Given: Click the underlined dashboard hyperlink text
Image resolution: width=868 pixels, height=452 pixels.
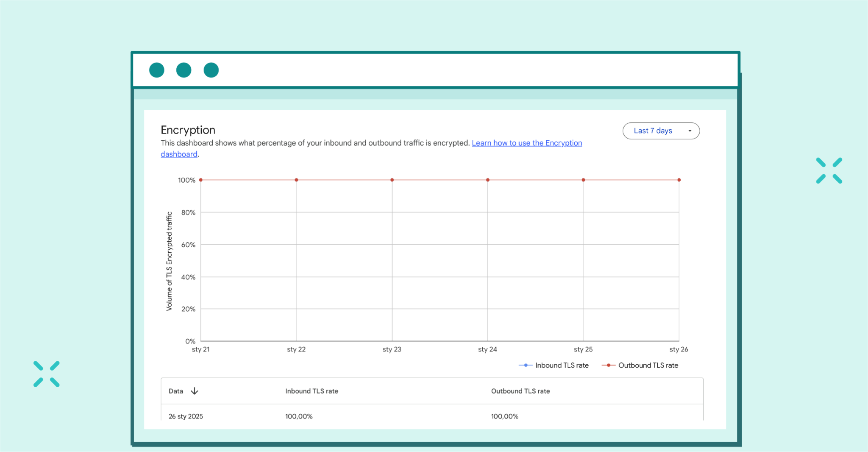Looking at the screenshot, I should tap(178, 154).
